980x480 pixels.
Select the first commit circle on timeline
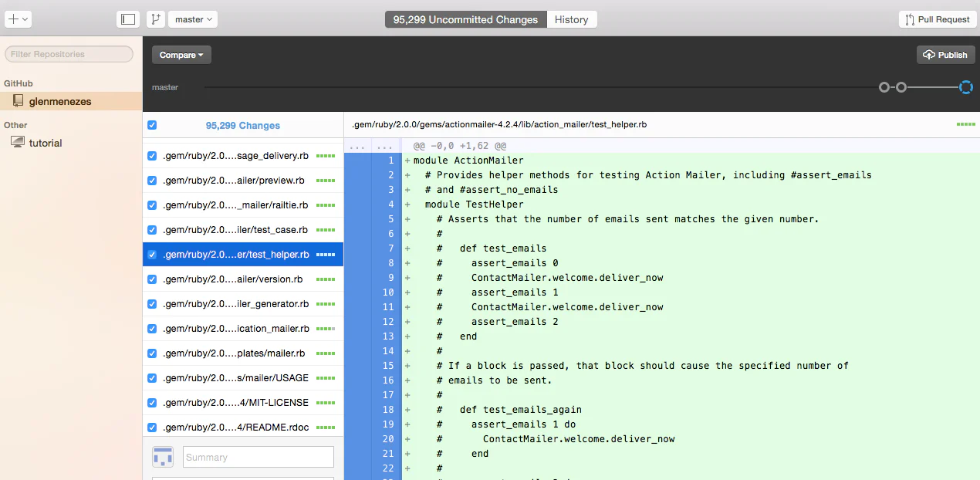point(884,87)
